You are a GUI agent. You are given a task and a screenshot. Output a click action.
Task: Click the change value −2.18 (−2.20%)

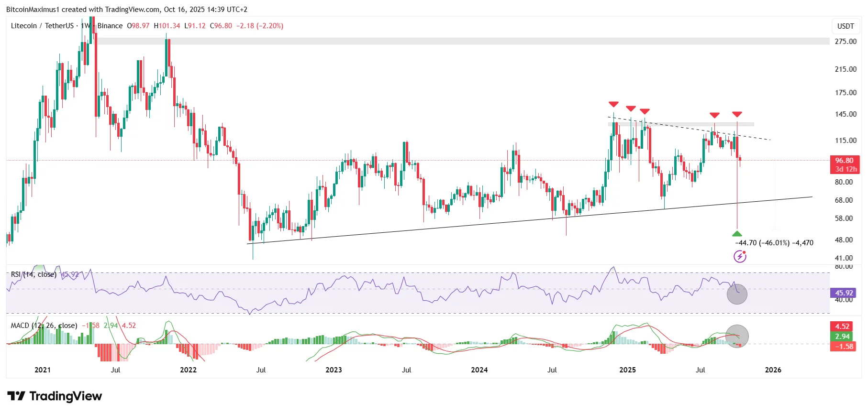[x=260, y=26]
